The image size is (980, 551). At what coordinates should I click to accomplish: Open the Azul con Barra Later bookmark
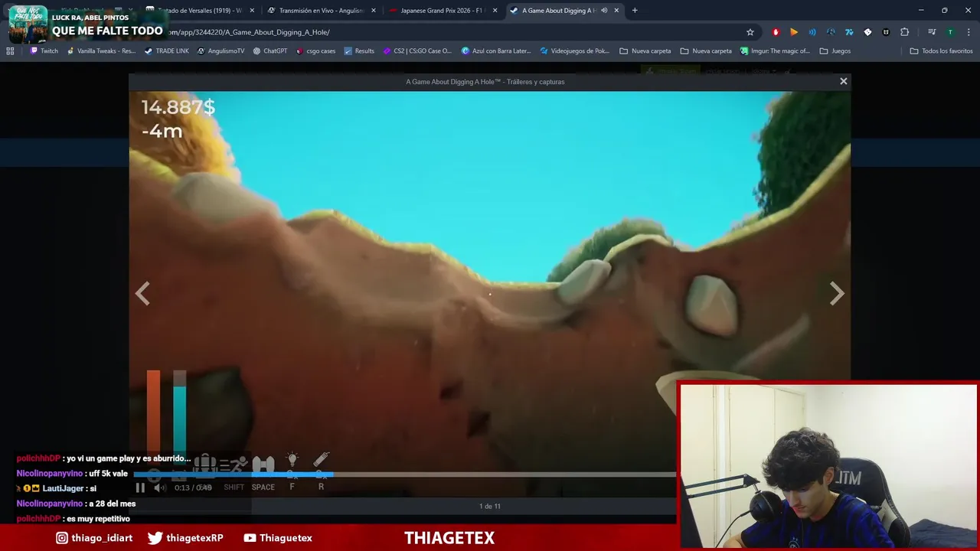(x=495, y=51)
